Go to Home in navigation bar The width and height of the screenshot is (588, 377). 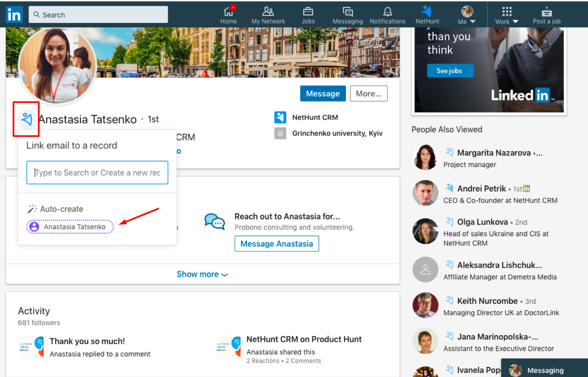coord(228,15)
